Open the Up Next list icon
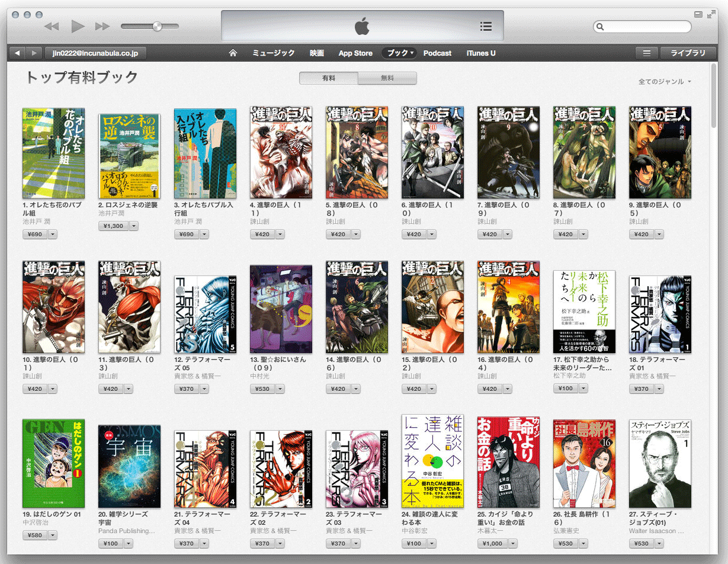 (486, 26)
